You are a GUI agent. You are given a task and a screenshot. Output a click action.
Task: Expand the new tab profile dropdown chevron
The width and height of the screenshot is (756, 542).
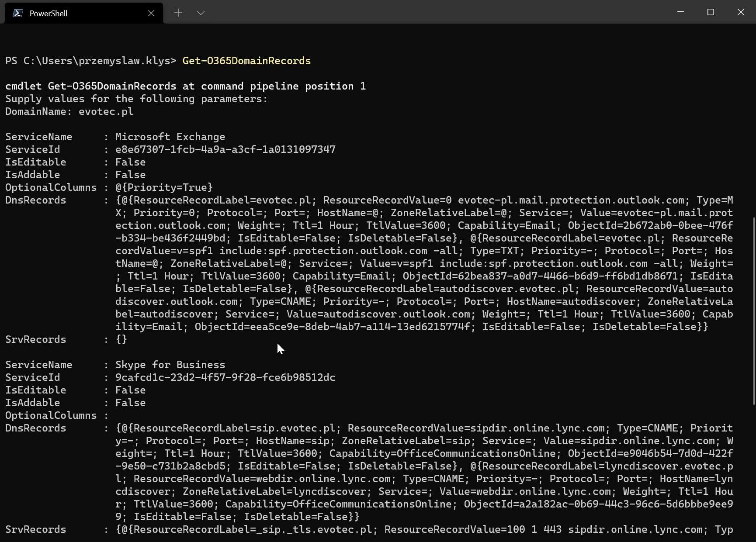[x=201, y=13]
